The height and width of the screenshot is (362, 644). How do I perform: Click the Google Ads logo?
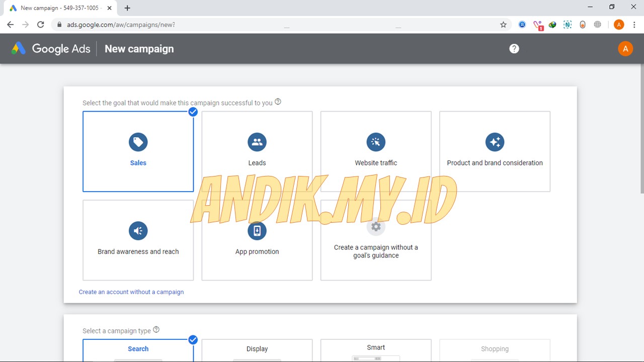tap(19, 49)
